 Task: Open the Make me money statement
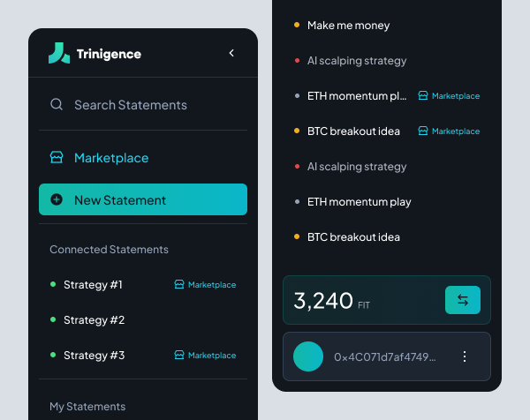point(348,26)
